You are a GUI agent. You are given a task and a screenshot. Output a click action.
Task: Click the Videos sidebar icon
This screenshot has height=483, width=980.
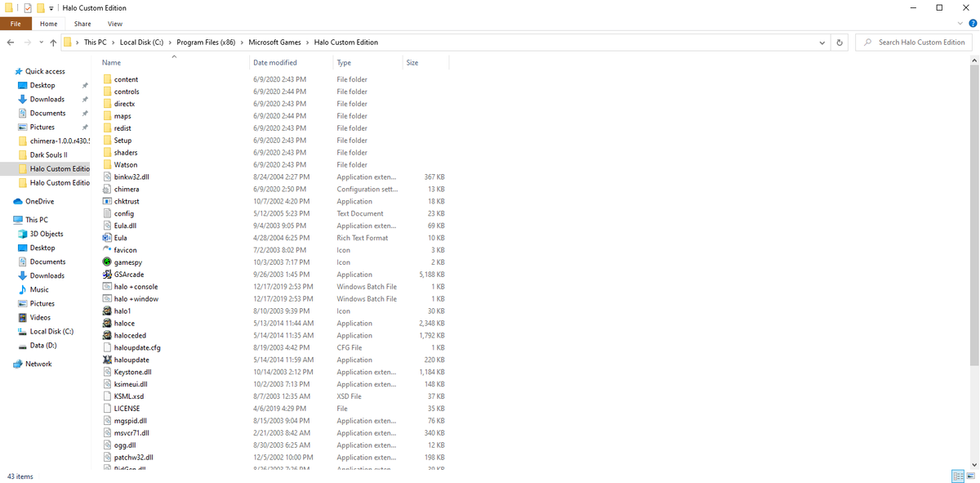click(23, 317)
